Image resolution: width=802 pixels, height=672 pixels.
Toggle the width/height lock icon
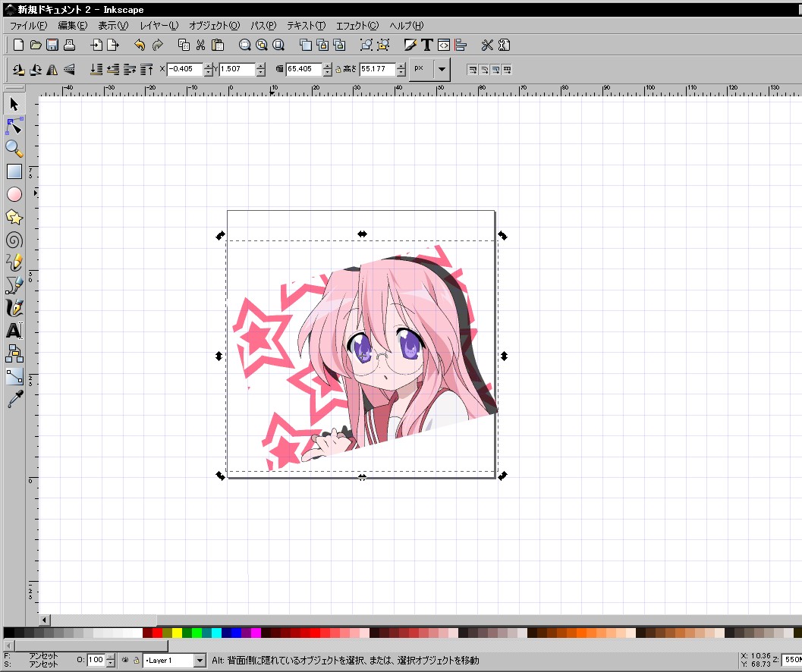[x=338, y=69]
